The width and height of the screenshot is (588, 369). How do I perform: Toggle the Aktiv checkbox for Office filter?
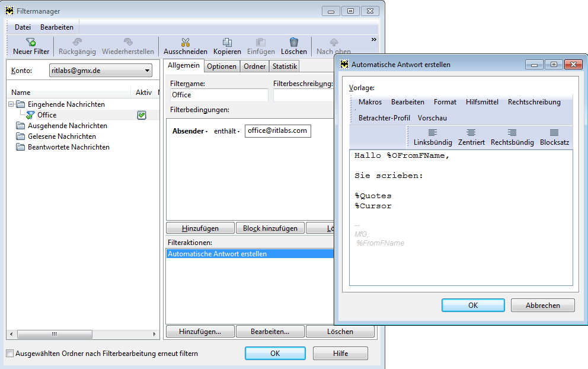142,115
